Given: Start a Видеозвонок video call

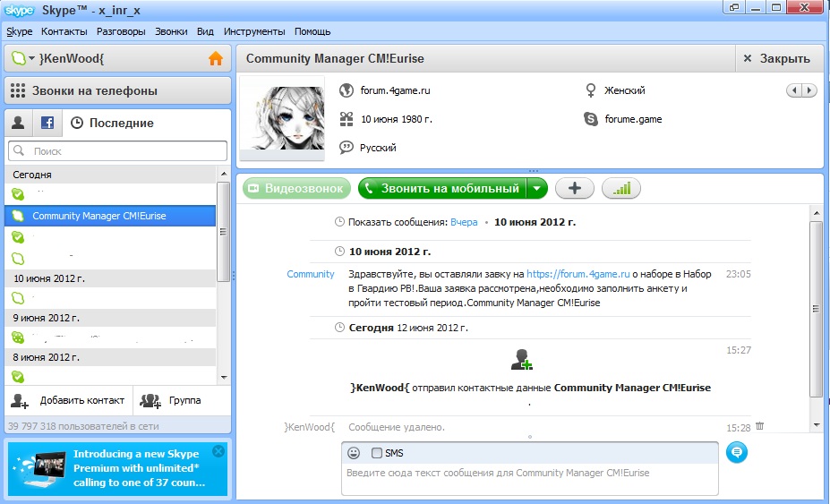Looking at the screenshot, I should click(296, 189).
